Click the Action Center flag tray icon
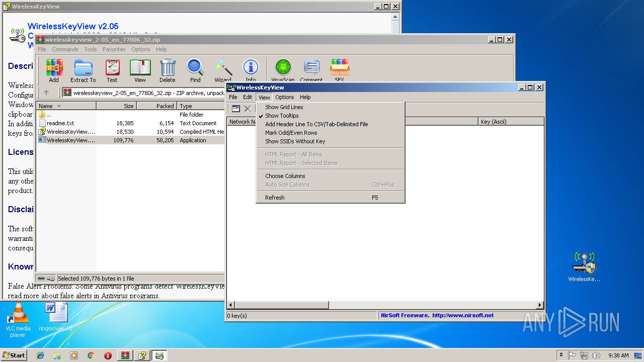644x362 pixels. click(x=572, y=355)
